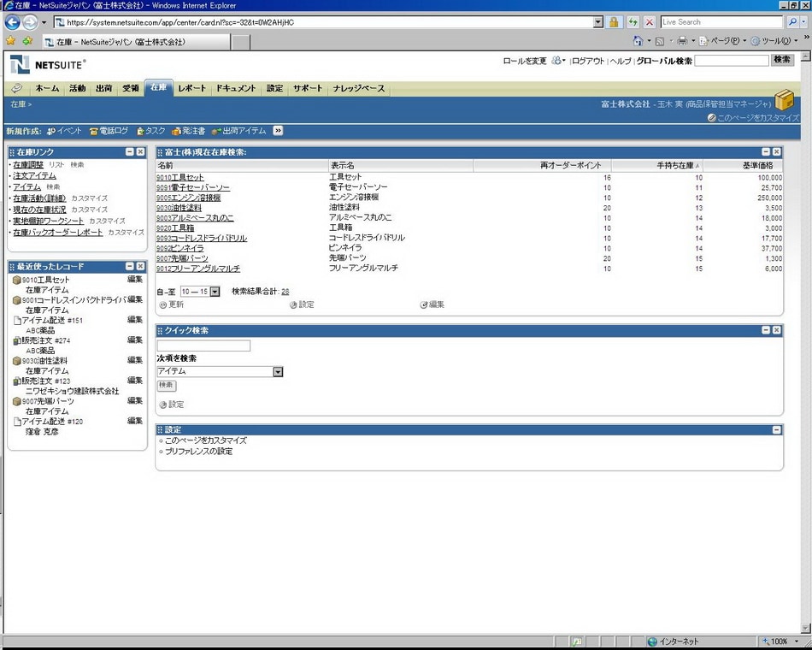Click the add to favorites icon
Viewport: 812px width, 650px height.
pos(27,41)
